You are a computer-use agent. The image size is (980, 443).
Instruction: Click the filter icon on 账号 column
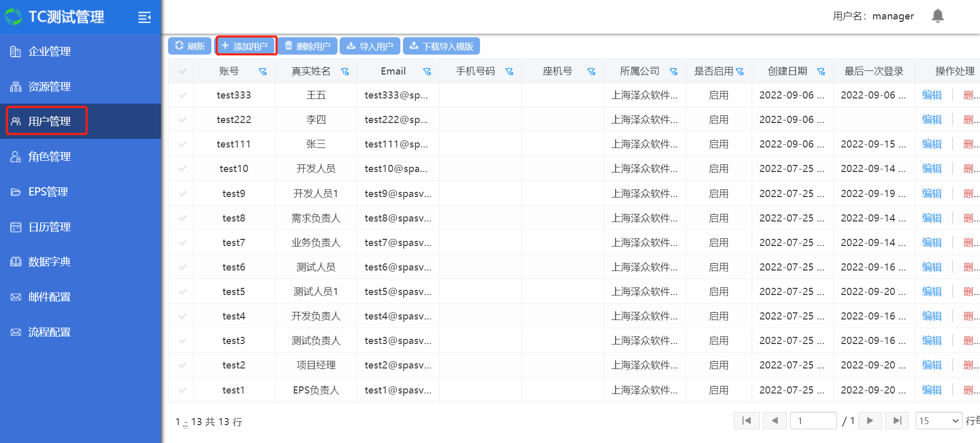[x=263, y=72]
